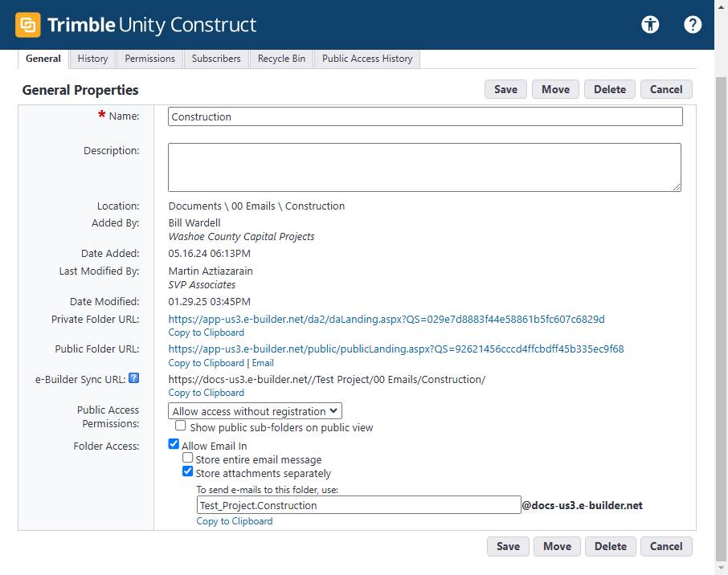The width and height of the screenshot is (728, 575).
Task: Click the scrollbar down arrow
Action: tap(721, 568)
